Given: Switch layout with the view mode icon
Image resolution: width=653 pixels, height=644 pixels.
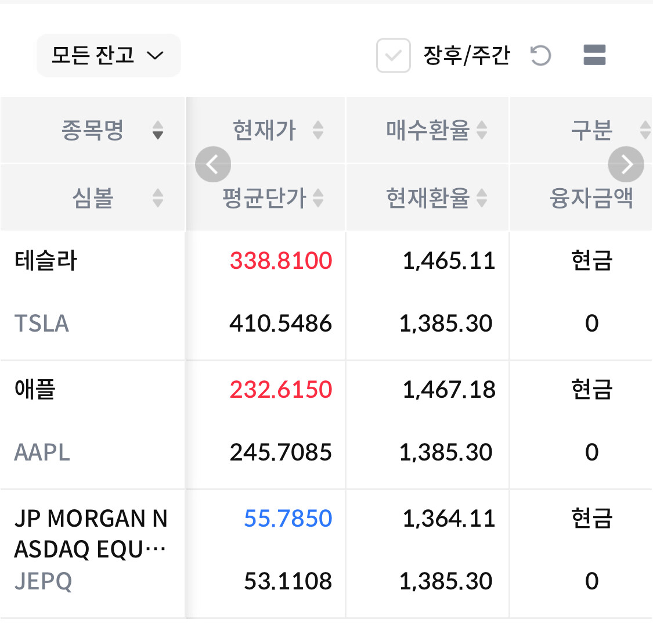Looking at the screenshot, I should point(594,56).
